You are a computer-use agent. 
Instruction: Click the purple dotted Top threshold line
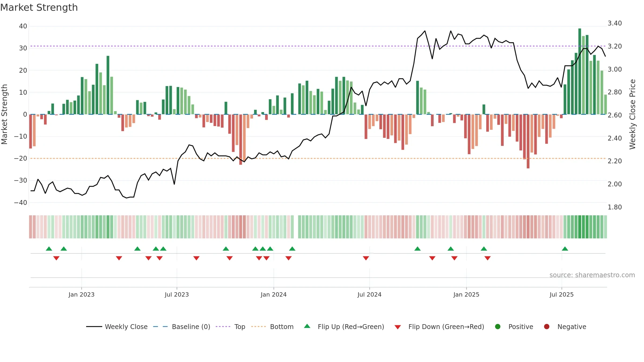pyautogui.click(x=318, y=46)
